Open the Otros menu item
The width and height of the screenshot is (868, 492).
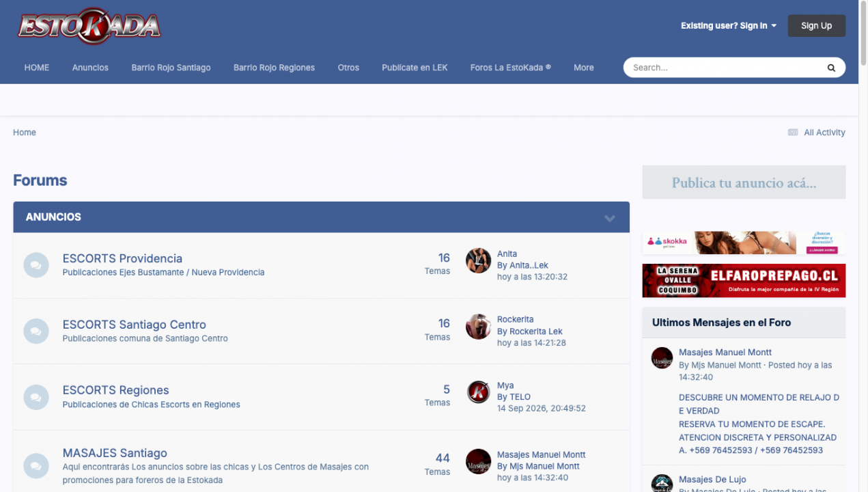[348, 68]
